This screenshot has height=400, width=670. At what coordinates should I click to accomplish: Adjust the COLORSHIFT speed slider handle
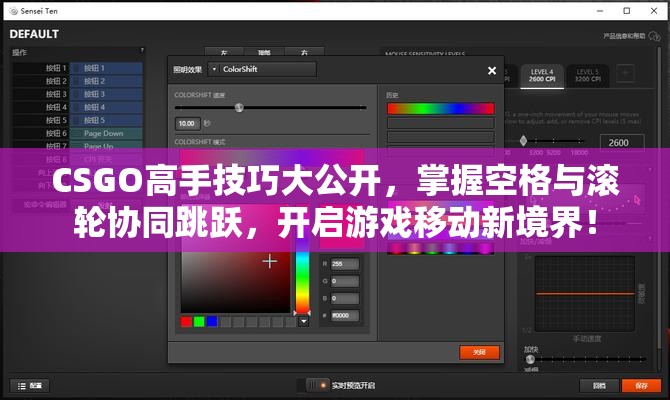(239, 107)
